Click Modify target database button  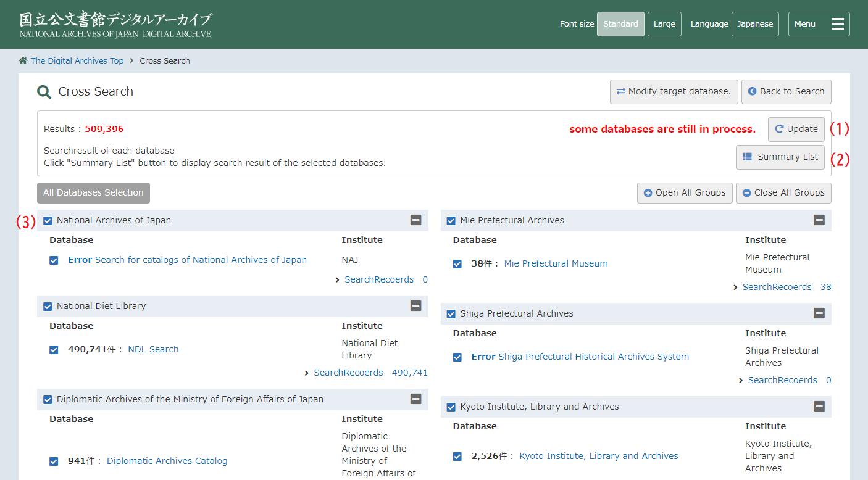[674, 91]
